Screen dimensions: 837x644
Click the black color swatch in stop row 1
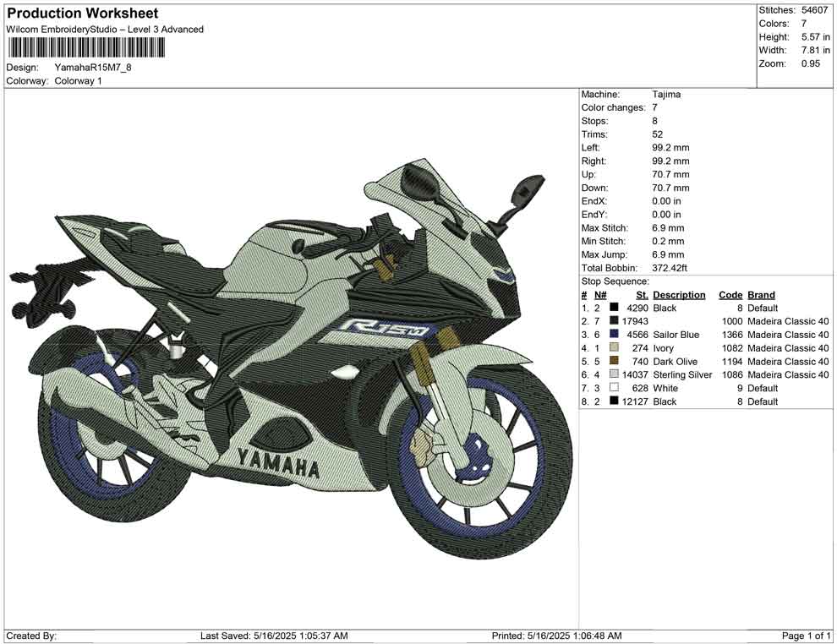(x=614, y=308)
